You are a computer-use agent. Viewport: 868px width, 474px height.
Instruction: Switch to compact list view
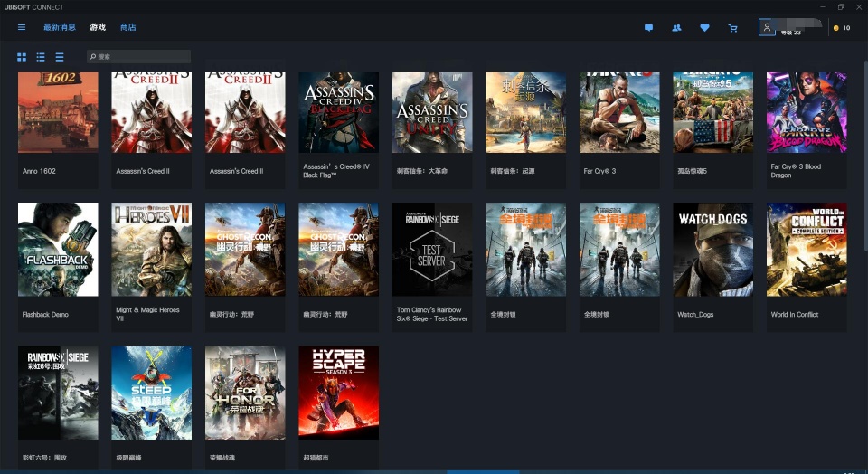click(60, 56)
